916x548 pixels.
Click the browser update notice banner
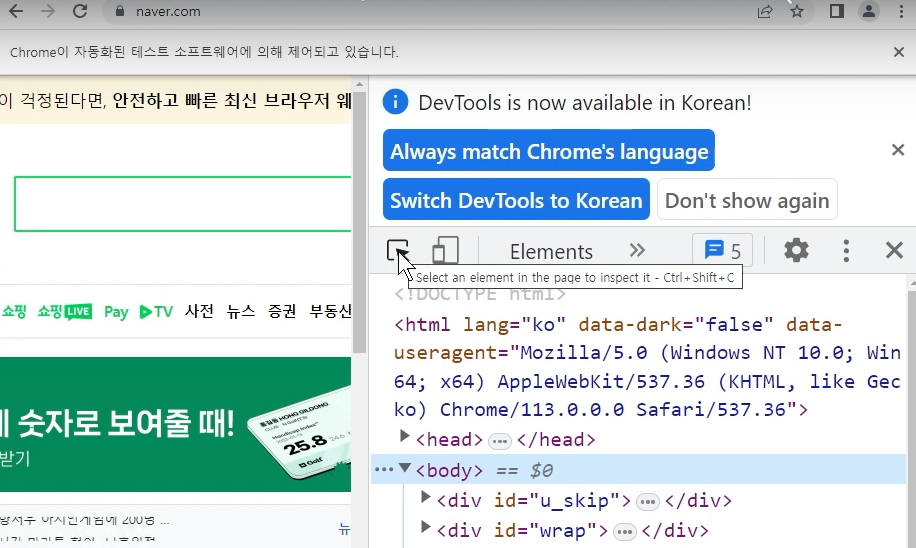(175, 100)
